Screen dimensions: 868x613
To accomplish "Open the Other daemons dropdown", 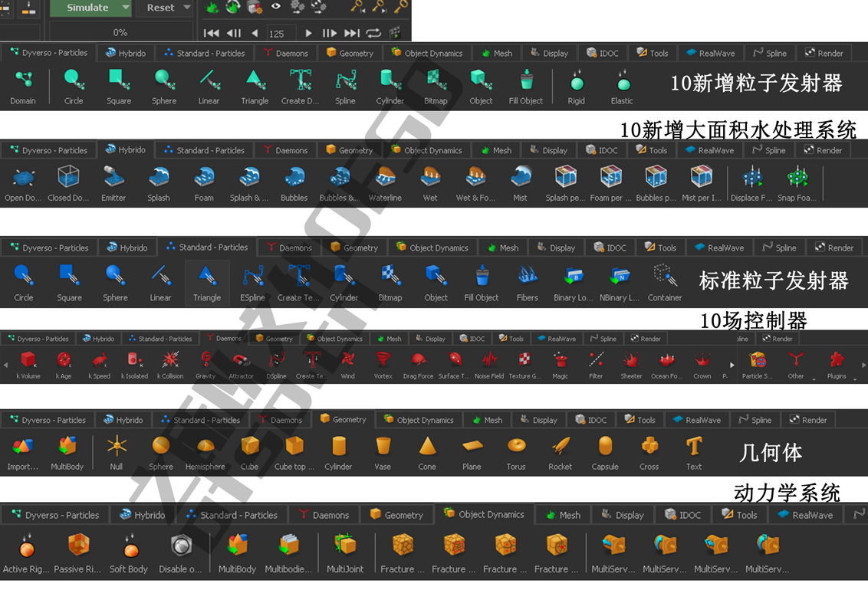I will [x=797, y=362].
